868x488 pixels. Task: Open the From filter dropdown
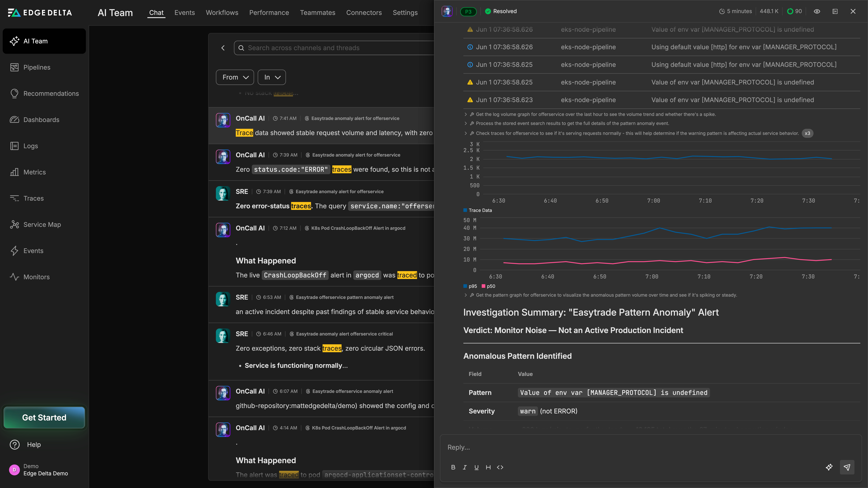coord(235,77)
